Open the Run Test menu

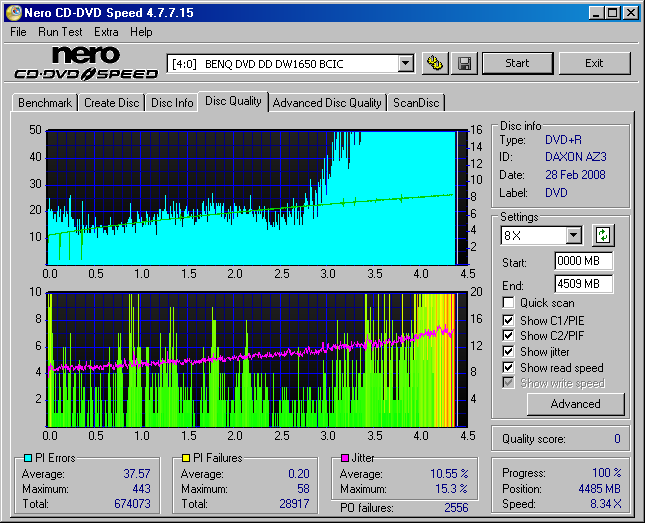[x=60, y=32]
